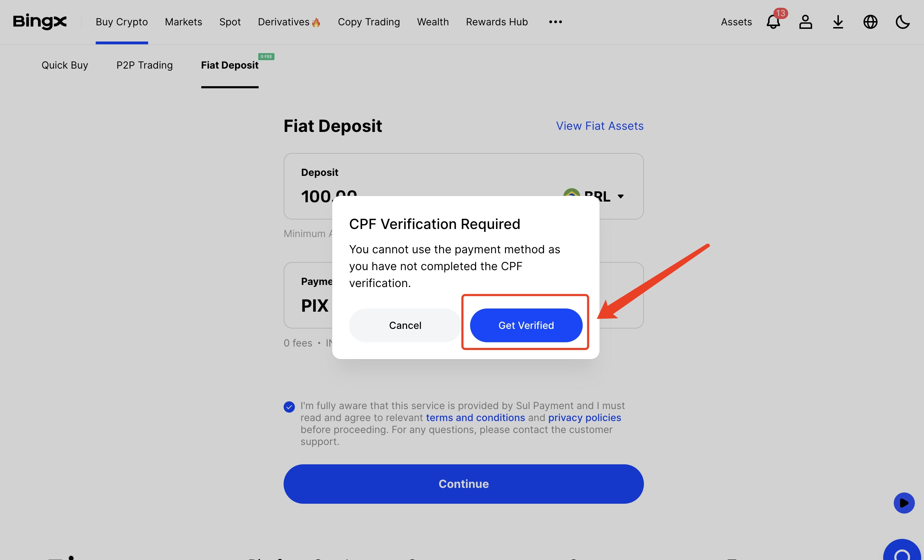
Task: Click the blue play video button
Action: click(x=904, y=503)
